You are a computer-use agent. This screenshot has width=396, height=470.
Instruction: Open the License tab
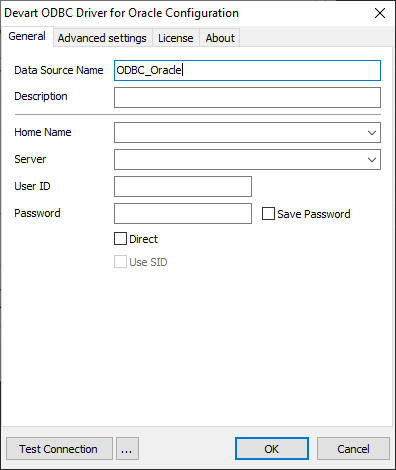click(x=176, y=38)
